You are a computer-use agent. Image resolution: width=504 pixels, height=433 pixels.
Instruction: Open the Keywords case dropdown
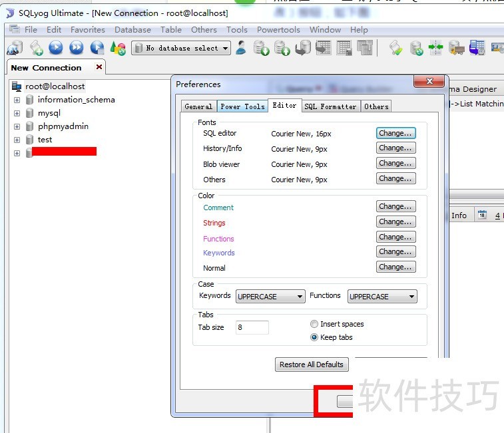270,296
